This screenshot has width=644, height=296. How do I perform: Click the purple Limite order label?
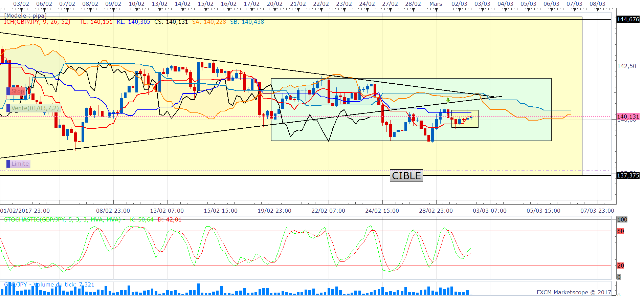coord(20,164)
